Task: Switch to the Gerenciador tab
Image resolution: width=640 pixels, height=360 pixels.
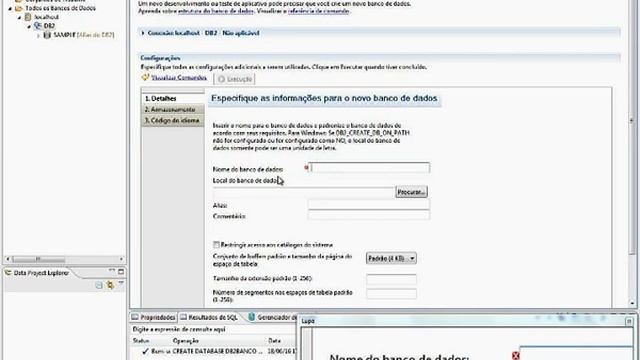Action: [272, 317]
